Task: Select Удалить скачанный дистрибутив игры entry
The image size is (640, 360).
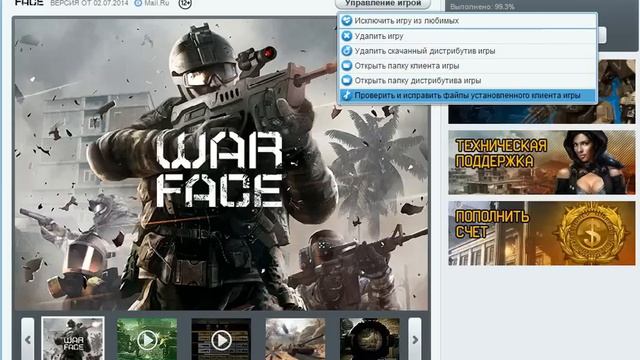Action: point(468,51)
